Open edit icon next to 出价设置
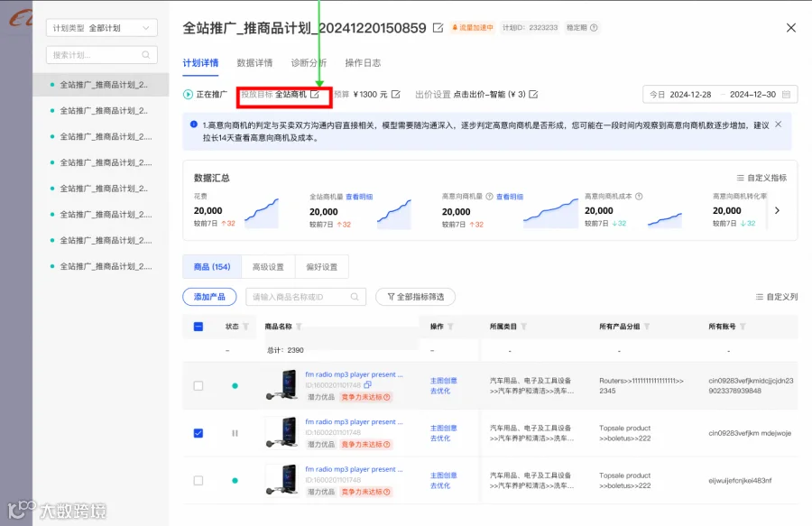Screen dimensions: 812x526 (533, 94)
